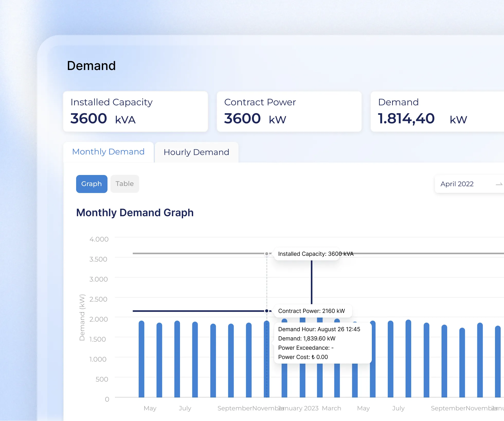Open the April 2022 date selector
This screenshot has width=504, height=421.
(x=457, y=184)
